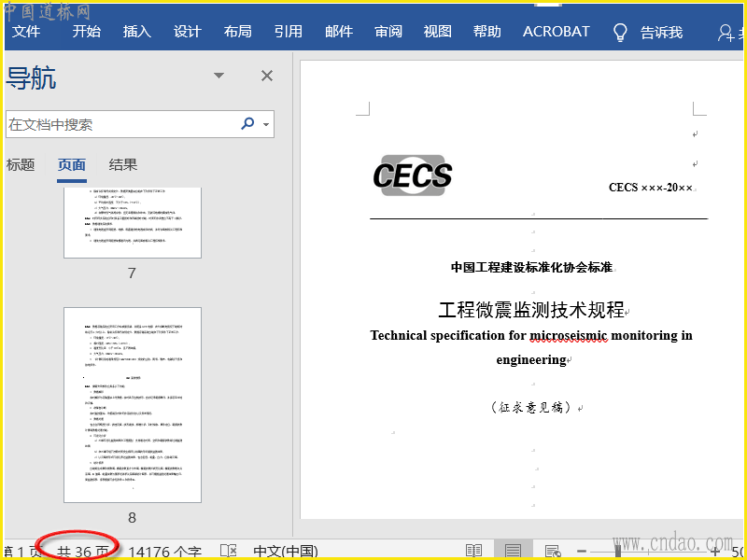Screen dimensions: 747x560
Task: Switch to the 标题 navigation tab
Action: (x=21, y=165)
